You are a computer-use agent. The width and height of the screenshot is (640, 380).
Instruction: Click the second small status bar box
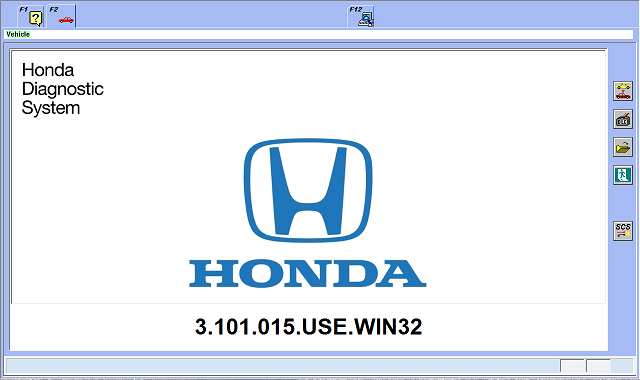point(598,366)
